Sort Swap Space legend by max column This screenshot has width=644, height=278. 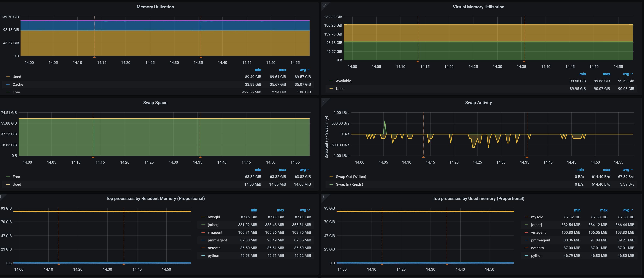point(282,170)
